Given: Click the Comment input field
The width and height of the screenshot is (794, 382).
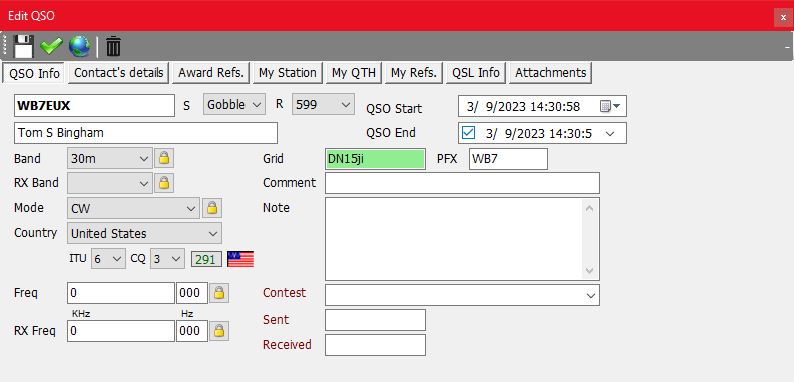Looking at the screenshot, I should click(x=462, y=183).
